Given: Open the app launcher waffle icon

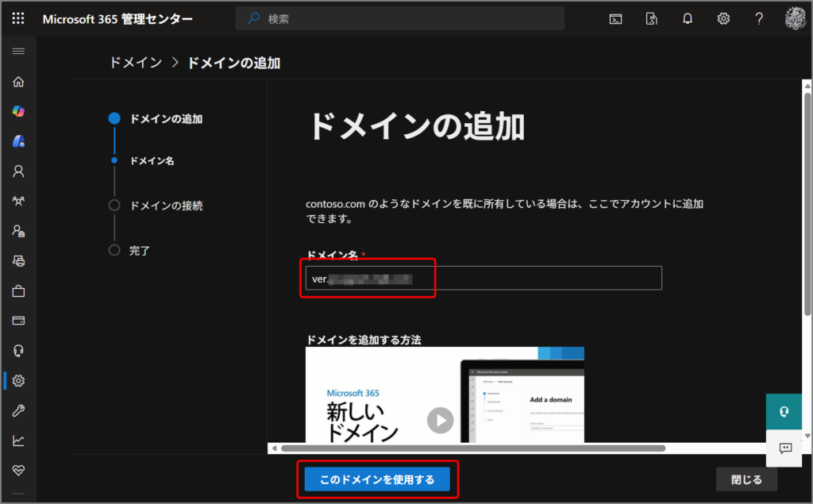Looking at the screenshot, I should [x=18, y=19].
